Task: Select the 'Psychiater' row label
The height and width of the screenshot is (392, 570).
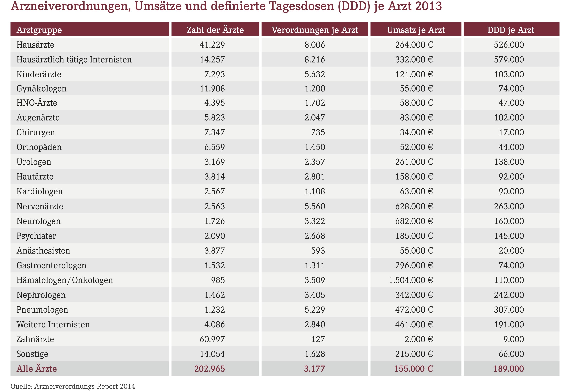Action: tap(36, 236)
